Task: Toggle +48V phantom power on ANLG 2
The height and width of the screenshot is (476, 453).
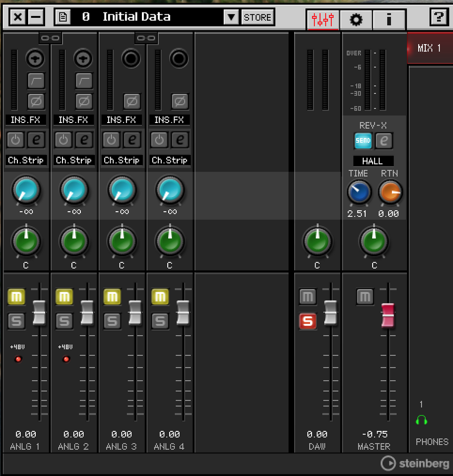Action: tap(66, 359)
